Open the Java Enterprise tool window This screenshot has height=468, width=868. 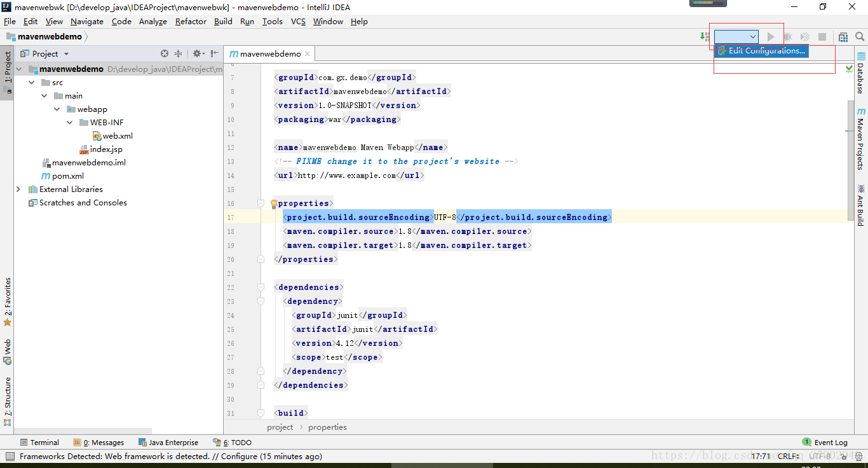click(x=168, y=443)
